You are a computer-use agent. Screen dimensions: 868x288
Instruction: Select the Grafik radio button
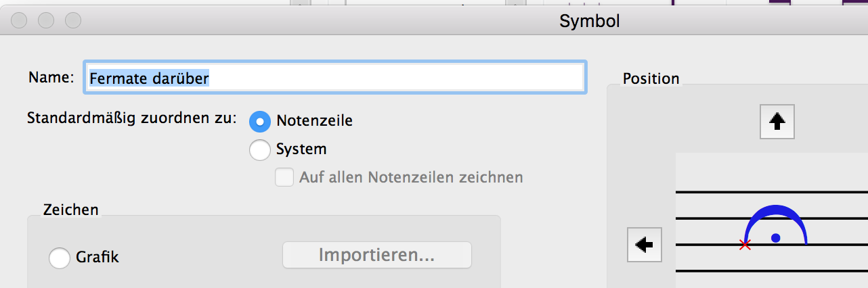[x=60, y=258]
